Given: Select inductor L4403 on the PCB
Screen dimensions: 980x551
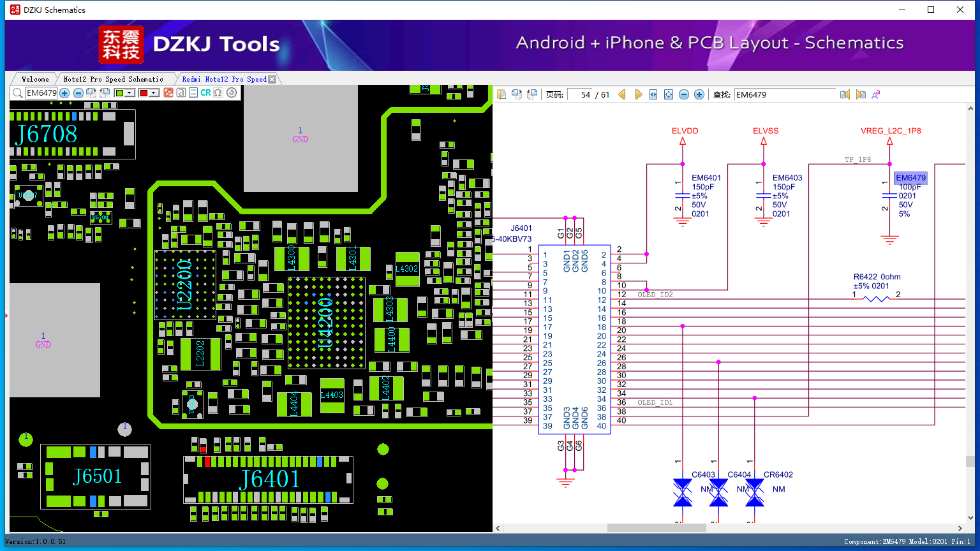Looking at the screenshot, I should (x=332, y=395).
